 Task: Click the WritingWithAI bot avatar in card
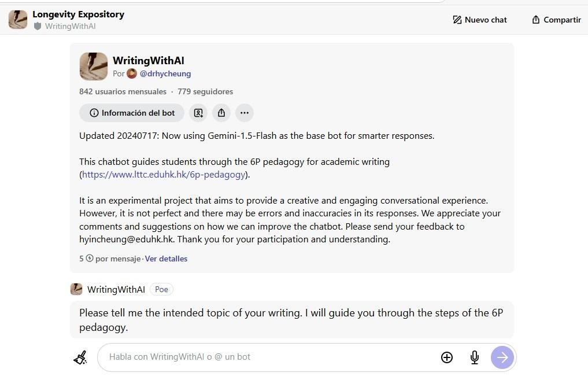pos(94,67)
